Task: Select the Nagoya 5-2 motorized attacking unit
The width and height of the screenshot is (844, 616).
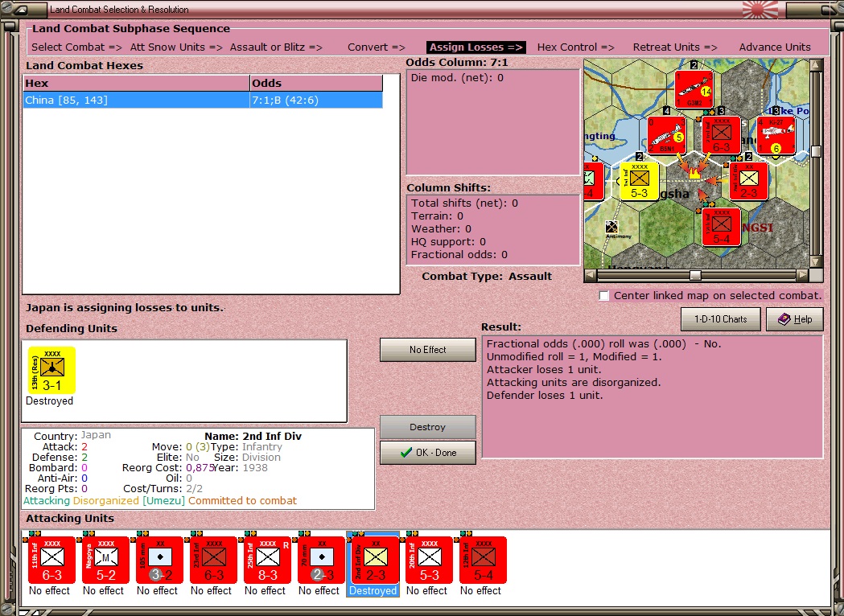Action: click(x=105, y=560)
